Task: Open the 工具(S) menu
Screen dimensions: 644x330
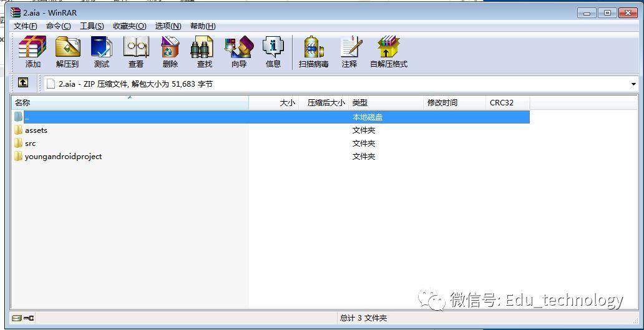Action: 92,26
